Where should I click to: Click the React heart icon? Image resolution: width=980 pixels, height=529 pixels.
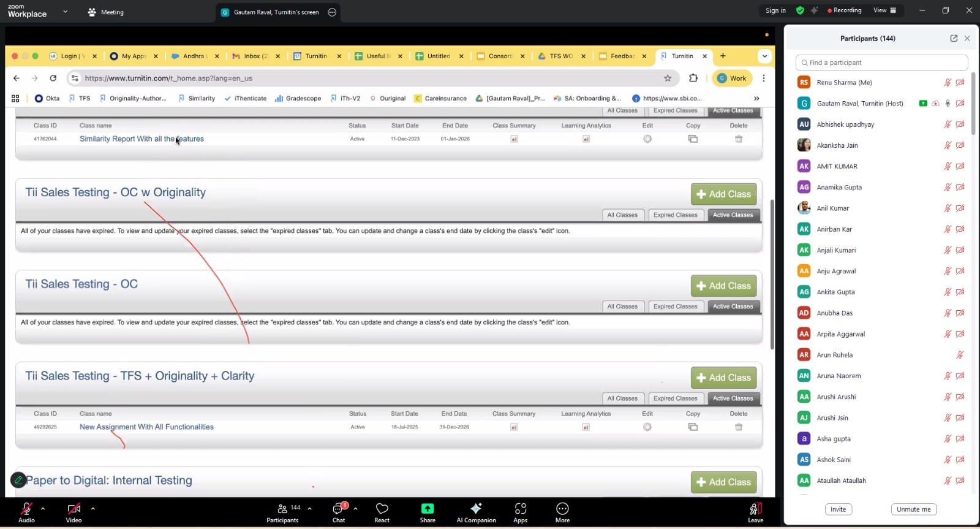(x=382, y=509)
